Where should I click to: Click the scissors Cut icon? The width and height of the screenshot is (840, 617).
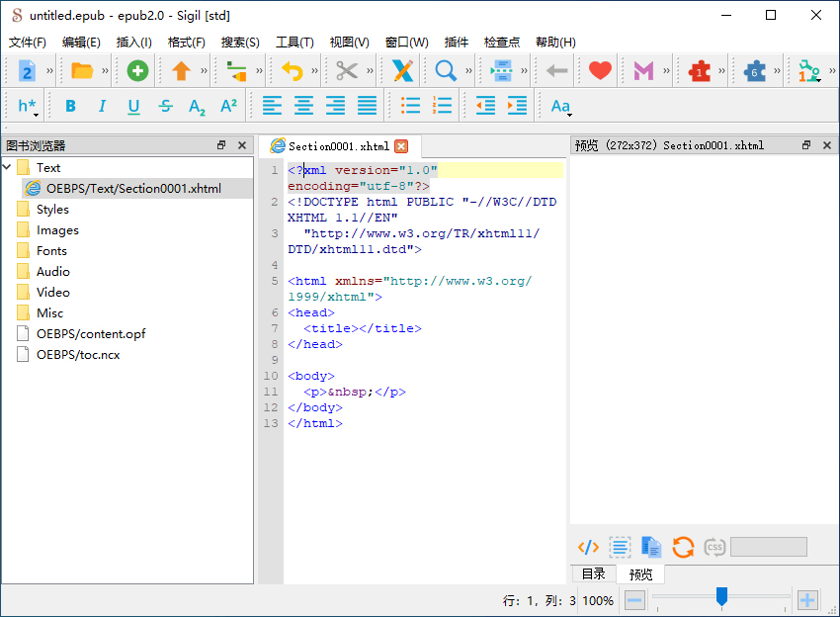click(346, 70)
